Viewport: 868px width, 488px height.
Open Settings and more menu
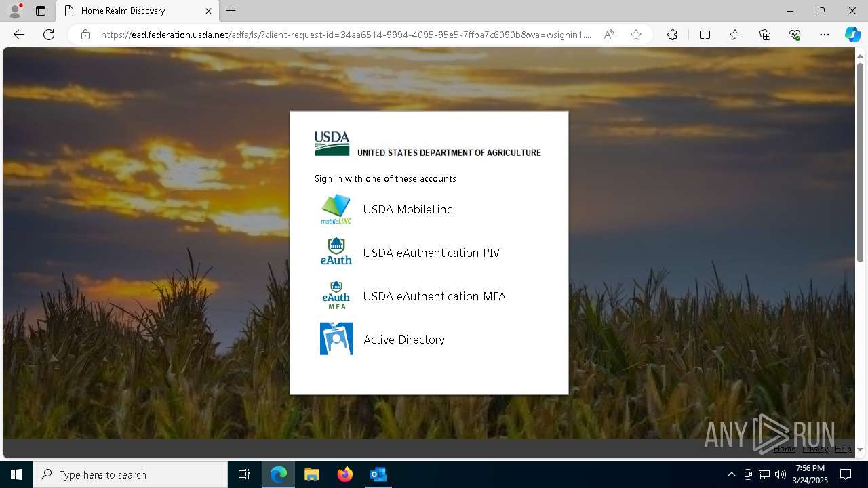pyautogui.click(x=825, y=35)
